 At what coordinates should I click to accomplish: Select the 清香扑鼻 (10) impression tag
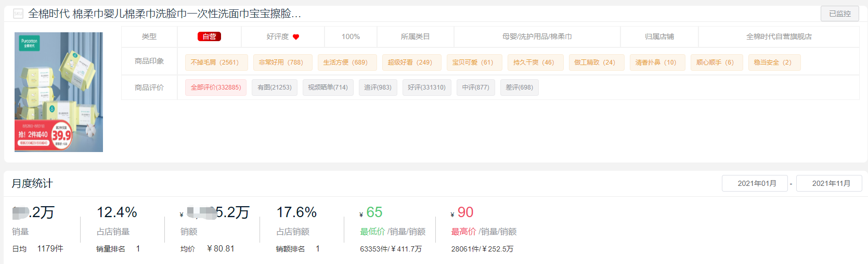pyautogui.click(x=657, y=62)
